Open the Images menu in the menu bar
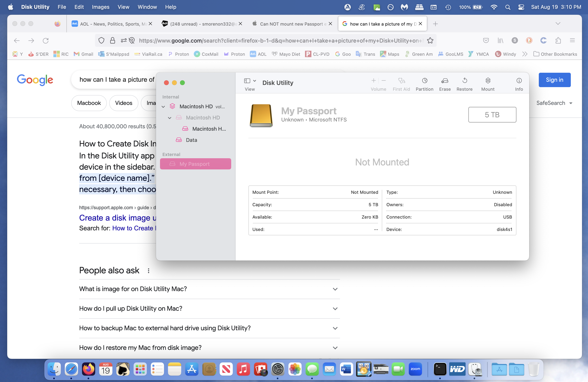 coord(100,7)
